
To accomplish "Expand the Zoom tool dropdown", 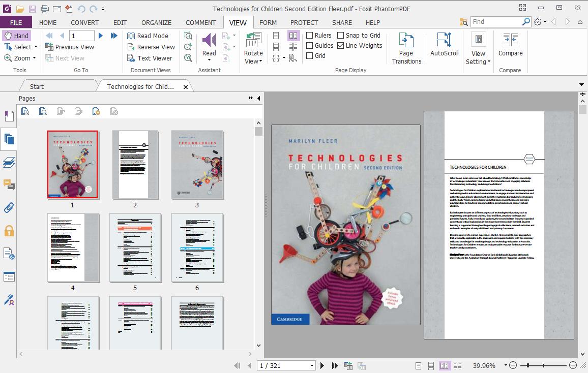I will pos(35,58).
